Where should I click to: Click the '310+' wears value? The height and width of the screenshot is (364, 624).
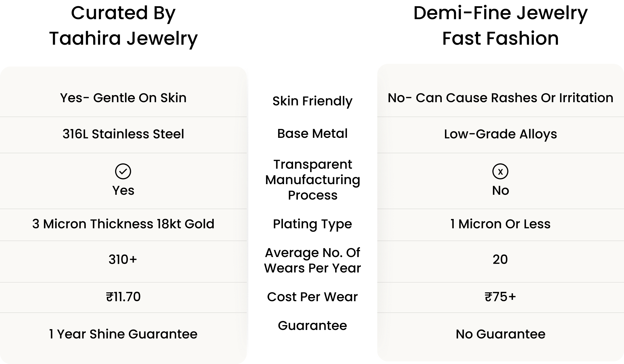123,259
